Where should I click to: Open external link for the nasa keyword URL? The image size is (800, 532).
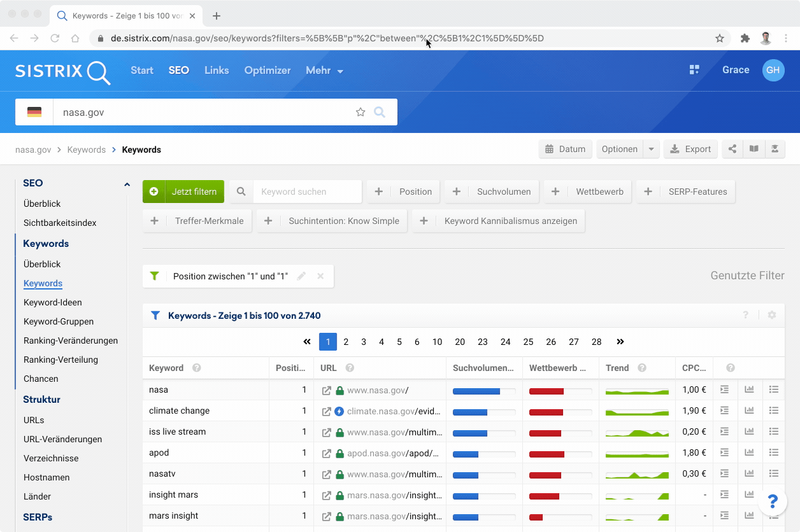326,390
